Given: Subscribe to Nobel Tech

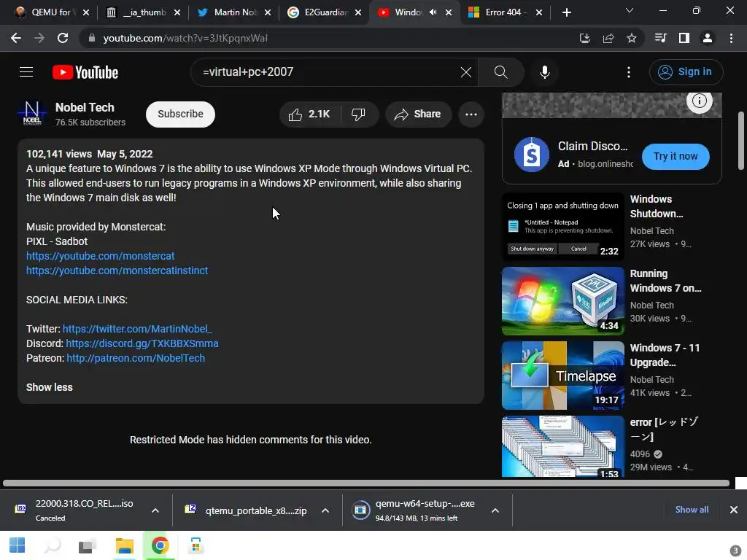Looking at the screenshot, I should tap(181, 114).
